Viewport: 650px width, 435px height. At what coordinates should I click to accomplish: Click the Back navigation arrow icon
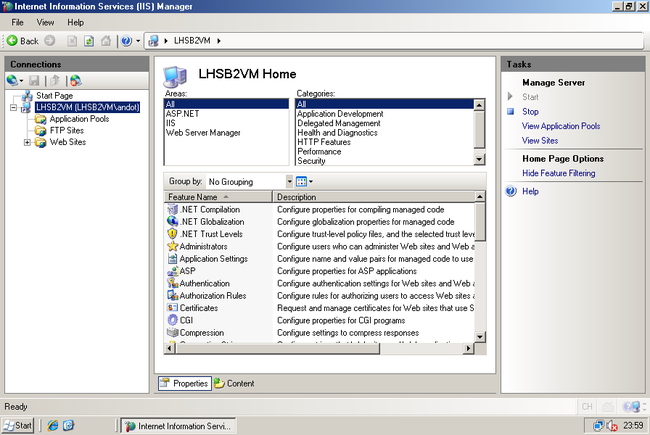[12, 41]
